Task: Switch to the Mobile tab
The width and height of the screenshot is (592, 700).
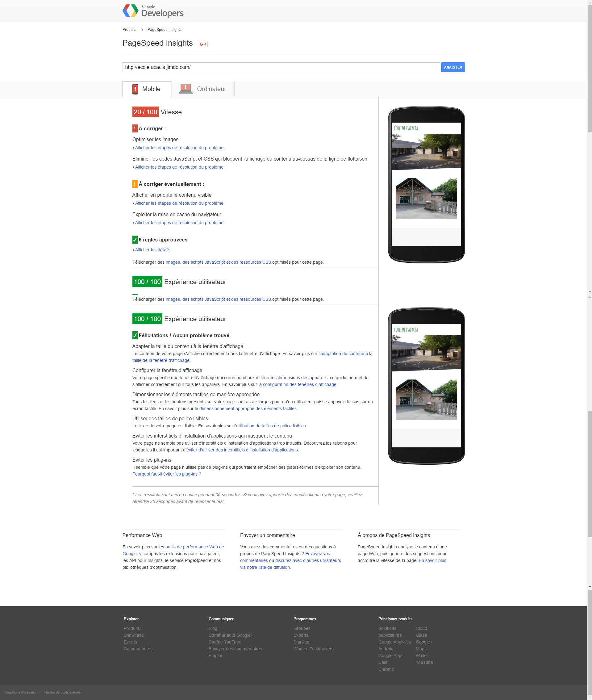Action: click(x=147, y=89)
